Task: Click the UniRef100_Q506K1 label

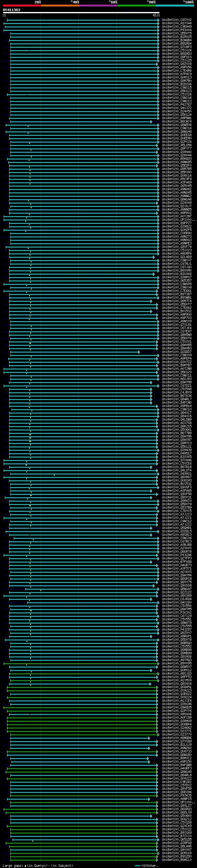Action: pyautogui.click(x=177, y=430)
